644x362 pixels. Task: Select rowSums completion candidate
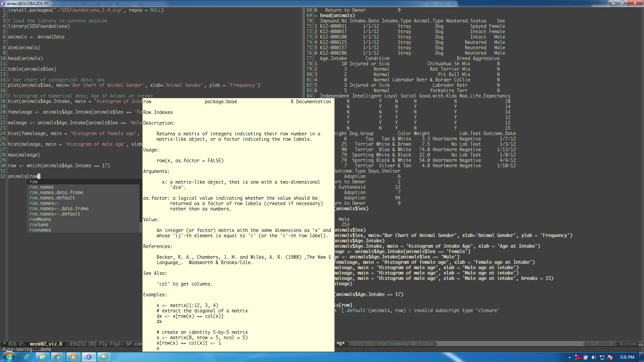(39, 225)
